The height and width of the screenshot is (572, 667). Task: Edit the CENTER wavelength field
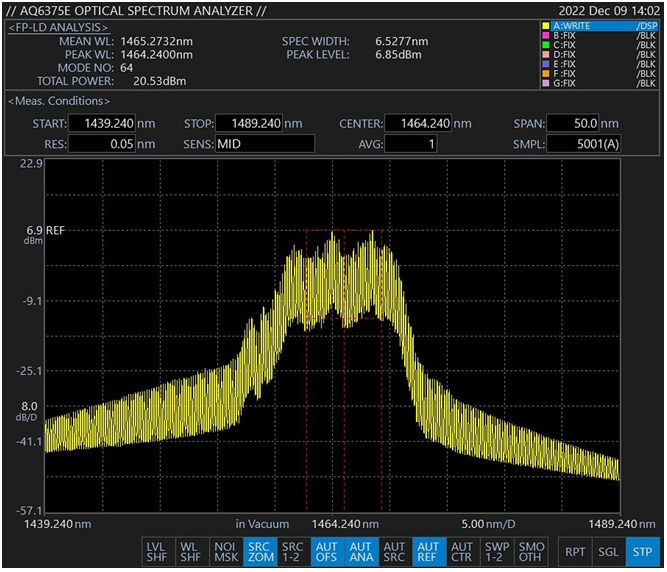[418, 123]
